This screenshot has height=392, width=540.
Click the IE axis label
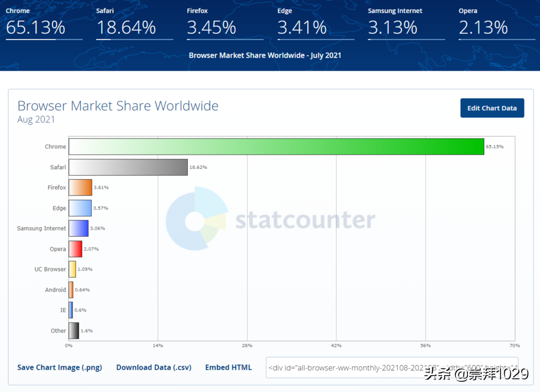click(63, 310)
